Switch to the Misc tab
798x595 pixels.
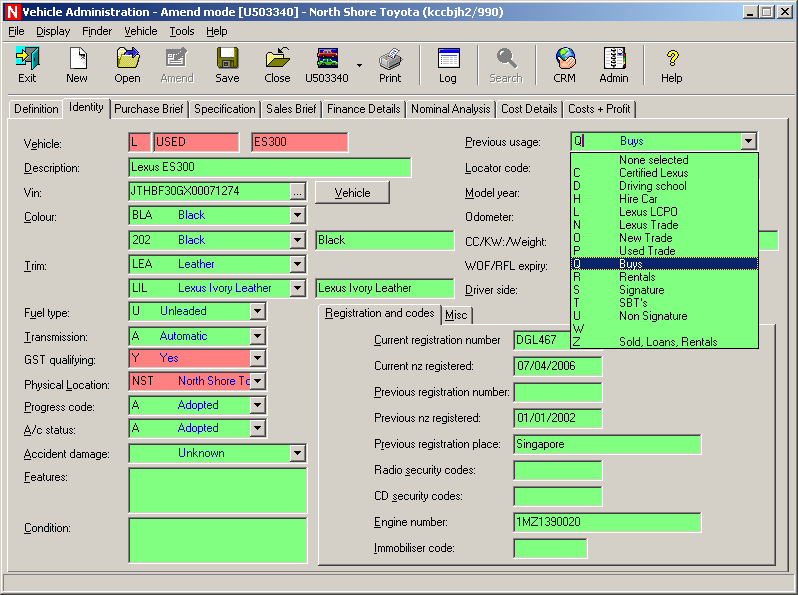(456, 314)
